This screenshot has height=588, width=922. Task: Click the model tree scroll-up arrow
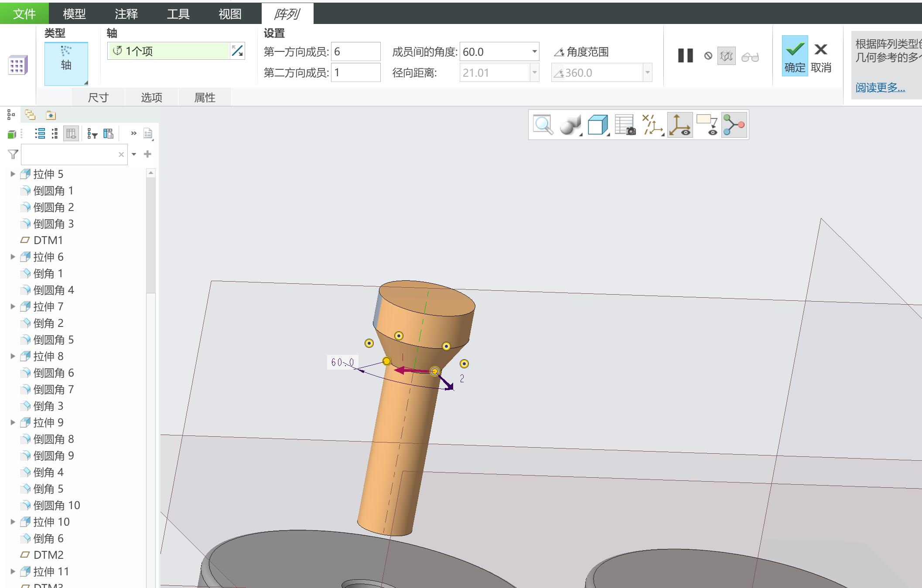pyautogui.click(x=151, y=173)
